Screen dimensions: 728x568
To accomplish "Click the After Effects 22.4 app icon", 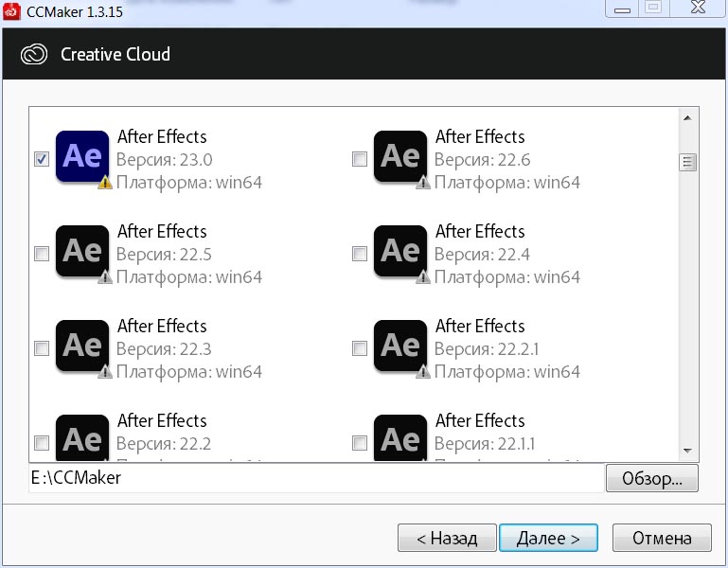I will point(400,251).
